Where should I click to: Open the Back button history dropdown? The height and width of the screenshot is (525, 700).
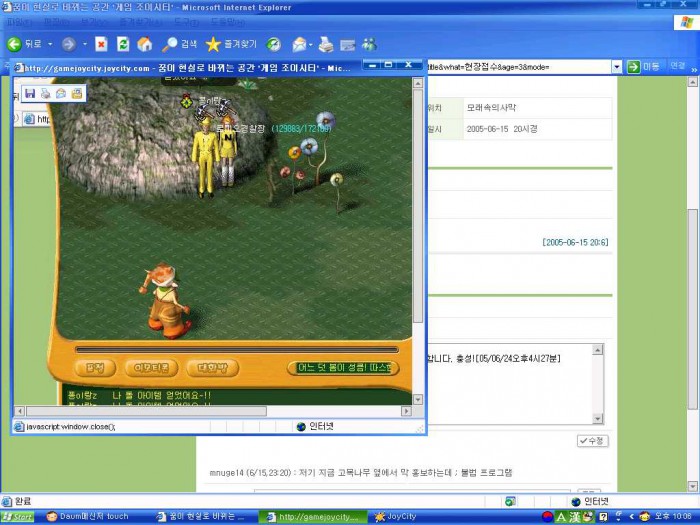click(x=50, y=44)
